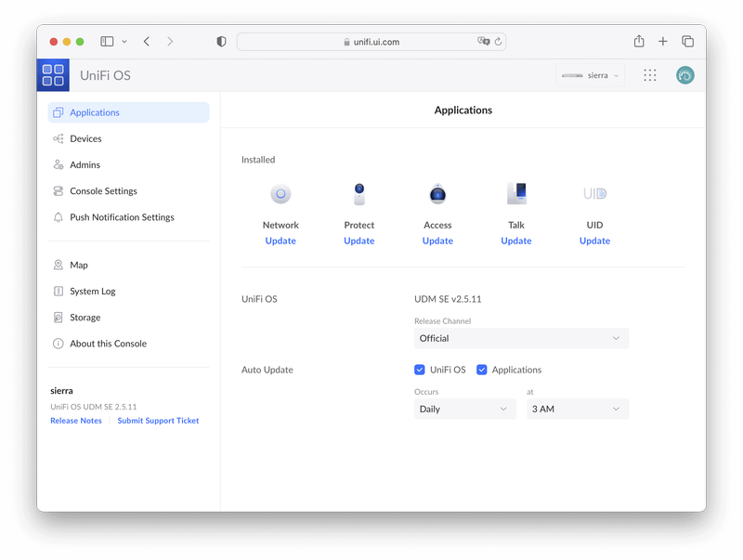
Task: Go to Devices in sidebar
Action: pos(85,138)
